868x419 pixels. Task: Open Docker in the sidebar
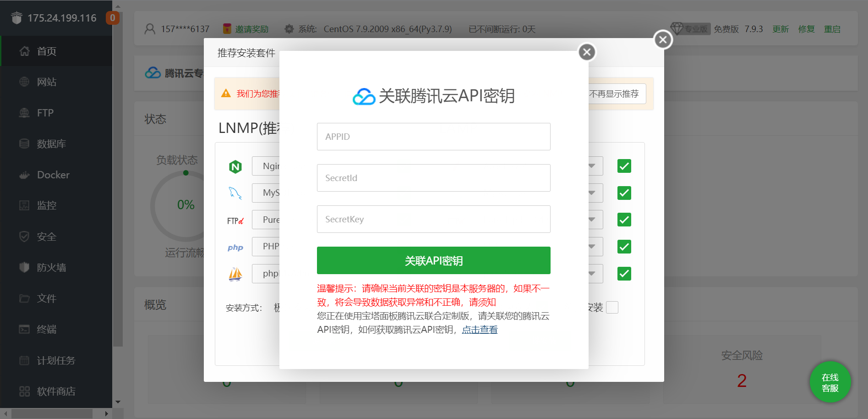click(56, 175)
